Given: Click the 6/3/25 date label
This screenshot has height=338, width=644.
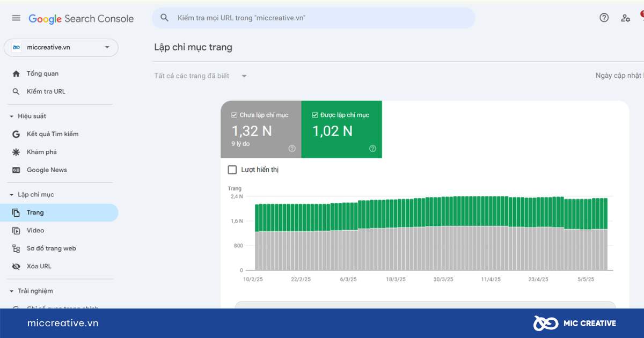Looking at the screenshot, I should pyautogui.click(x=348, y=280).
